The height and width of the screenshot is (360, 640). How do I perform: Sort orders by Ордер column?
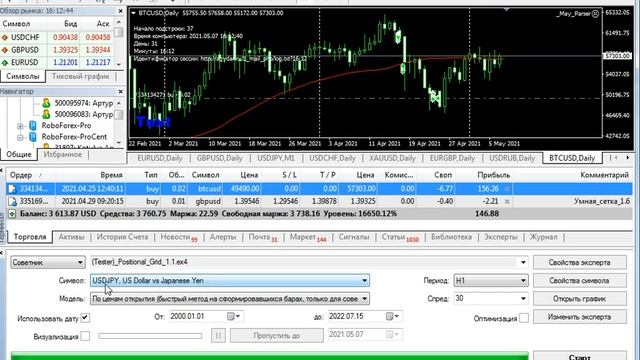(21, 175)
